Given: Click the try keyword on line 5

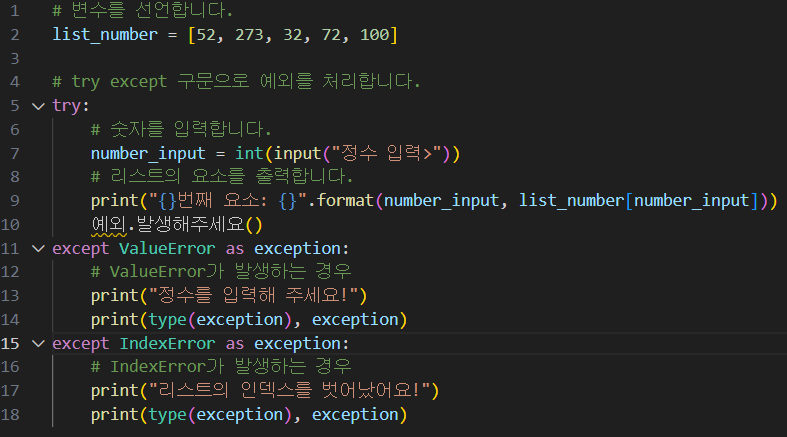Looking at the screenshot, I should click(67, 106).
